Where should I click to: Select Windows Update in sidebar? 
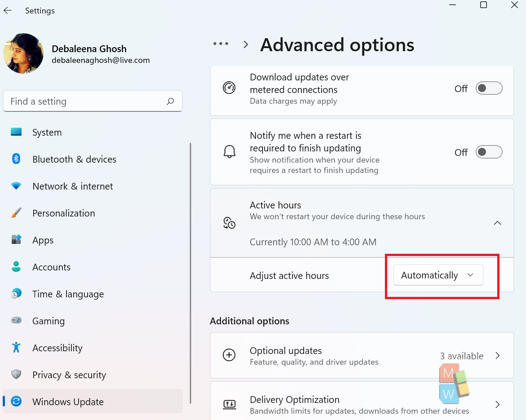point(93,401)
